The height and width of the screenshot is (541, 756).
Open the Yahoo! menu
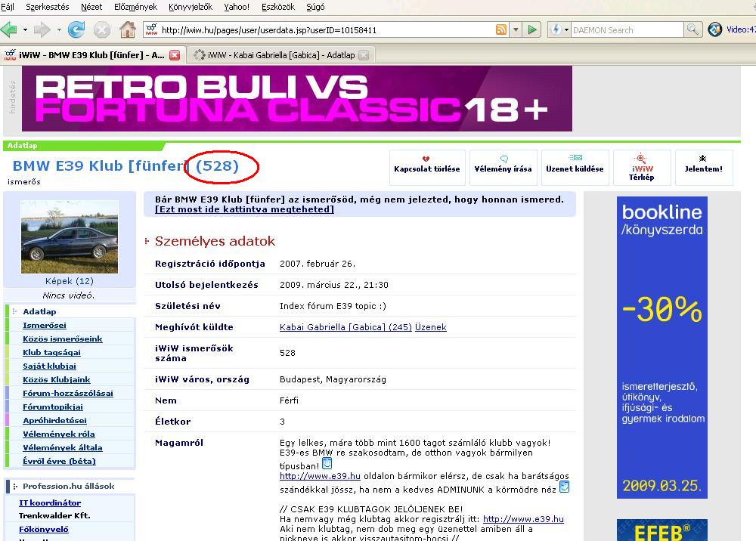[x=237, y=8]
